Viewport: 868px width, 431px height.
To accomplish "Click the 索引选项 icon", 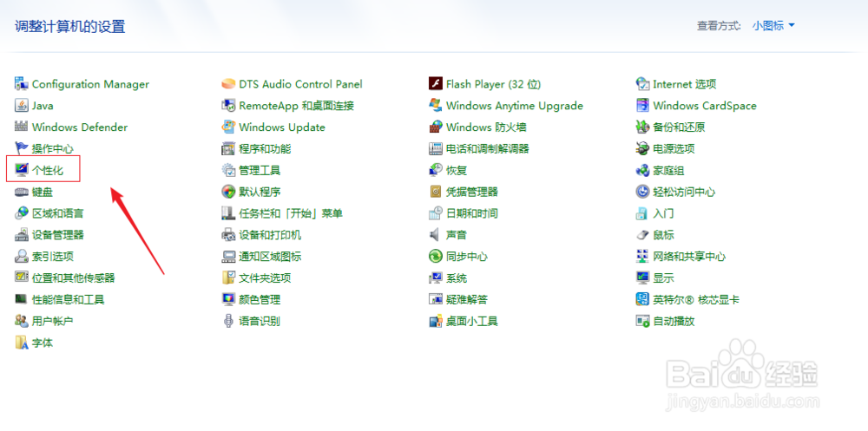I will 22,257.
